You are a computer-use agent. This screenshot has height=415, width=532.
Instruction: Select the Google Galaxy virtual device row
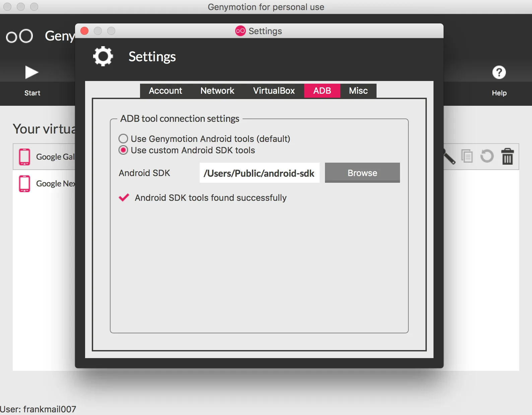point(44,157)
